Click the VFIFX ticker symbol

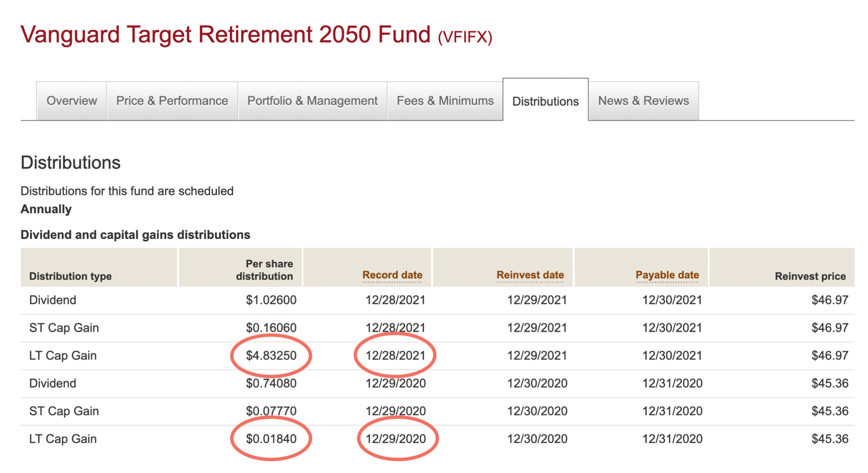tap(465, 37)
